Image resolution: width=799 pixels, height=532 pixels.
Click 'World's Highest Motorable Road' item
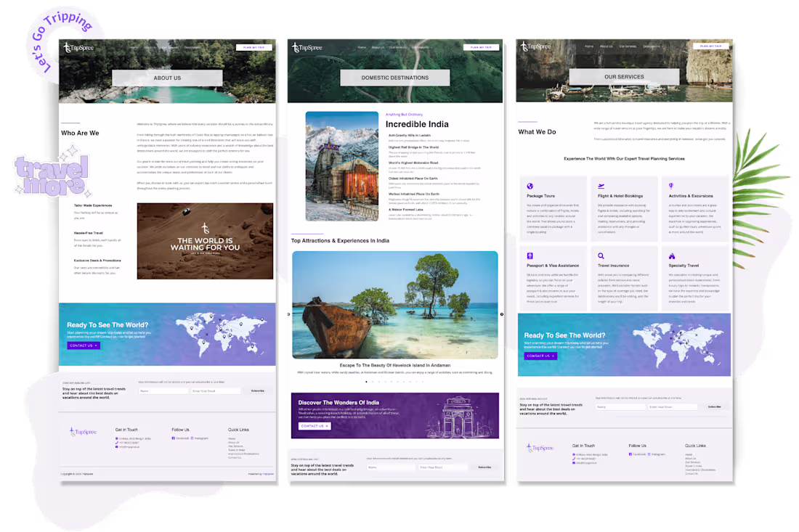pyautogui.click(x=413, y=163)
